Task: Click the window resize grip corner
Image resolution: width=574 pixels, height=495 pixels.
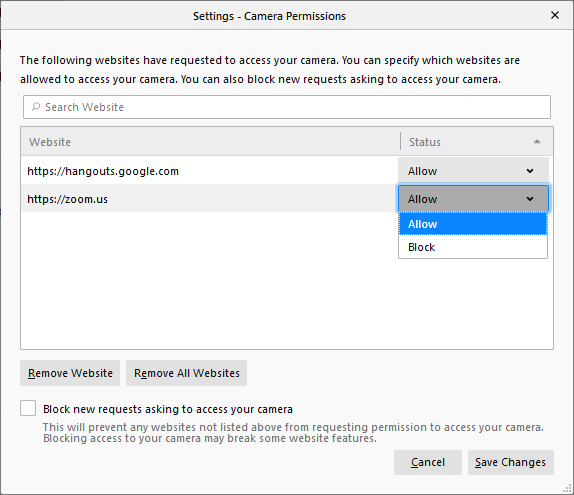Action: 567,488
